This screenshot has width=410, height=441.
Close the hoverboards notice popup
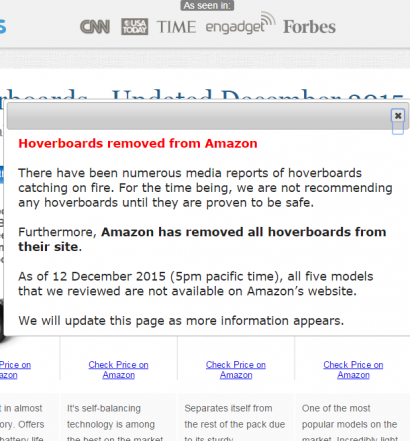pos(398,116)
